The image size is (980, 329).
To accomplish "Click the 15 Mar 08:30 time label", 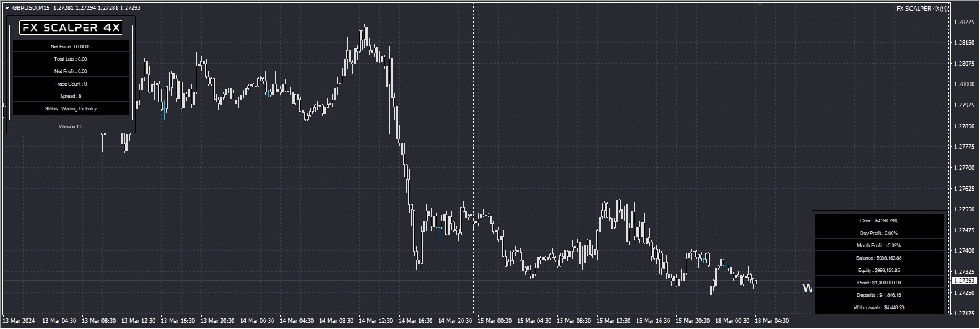I will (574, 321).
